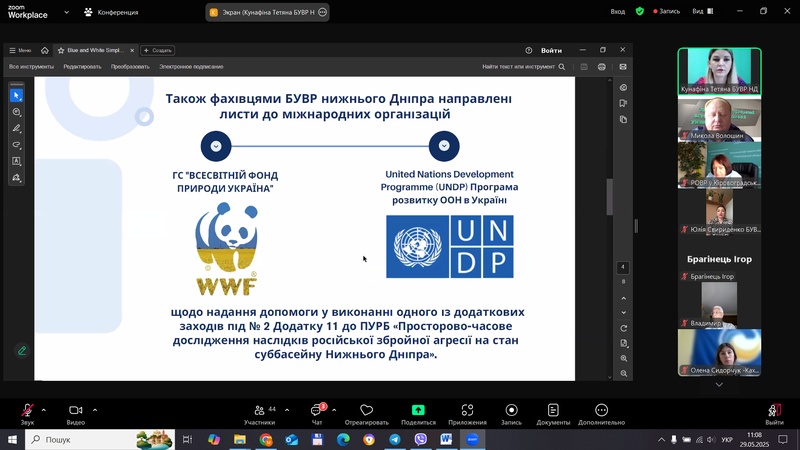Click Вход sign-in link in Zoom top bar

(617, 11)
